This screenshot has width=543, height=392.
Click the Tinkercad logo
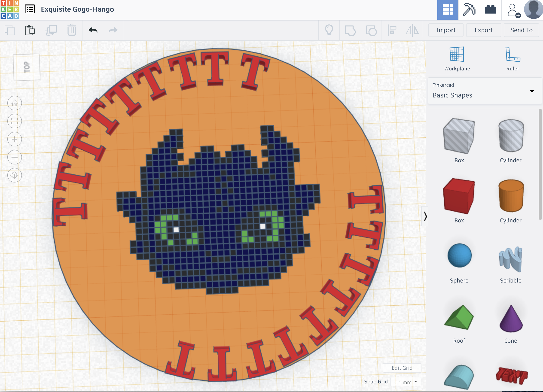(x=10, y=10)
